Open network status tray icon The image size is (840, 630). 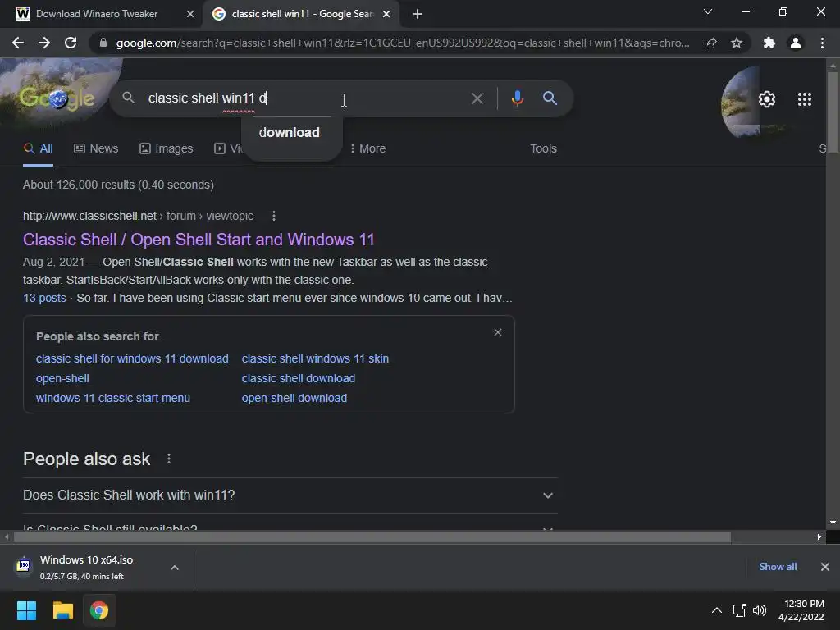pyautogui.click(x=740, y=610)
